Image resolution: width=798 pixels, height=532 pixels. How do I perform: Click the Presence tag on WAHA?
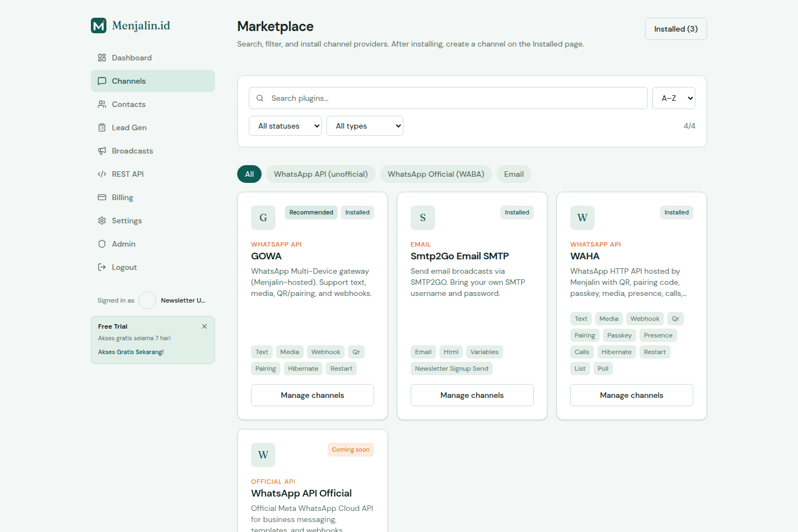click(x=658, y=335)
